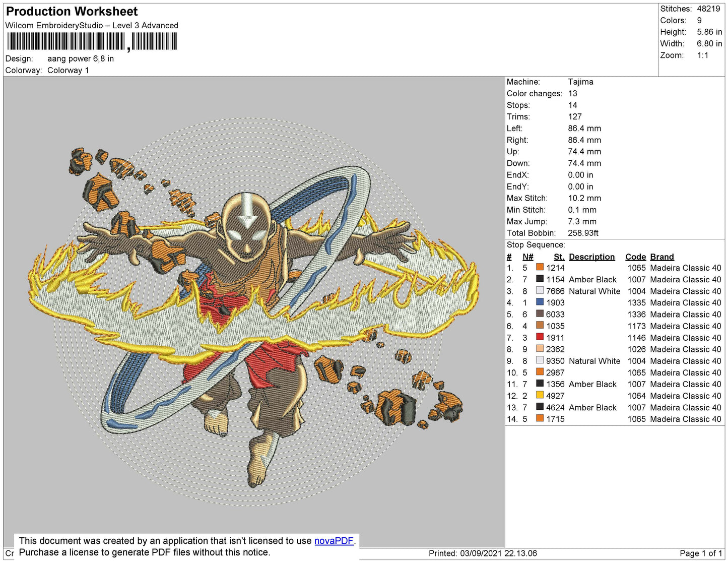The image size is (728, 563).
Task: Click the black swatch for stop 2 (1154)
Action: pos(540,279)
